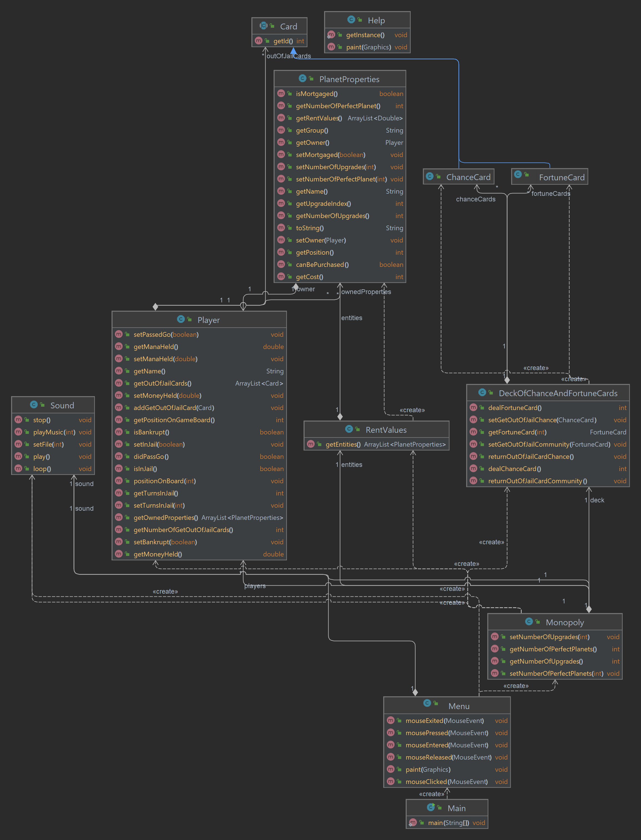The width and height of the screenshot is (641, 840).
Task: Select playMusic(int) method in Sound class
Action: [x=54, y=432]
